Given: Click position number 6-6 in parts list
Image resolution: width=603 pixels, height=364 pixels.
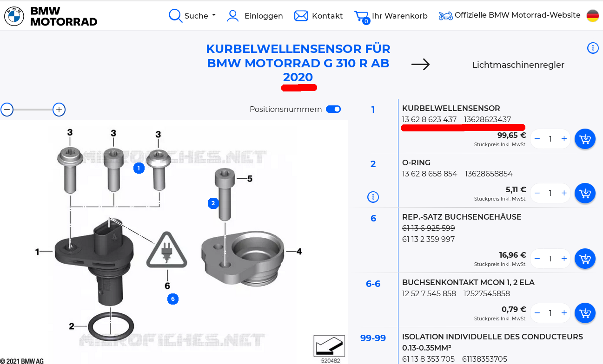Looking at the screenshot, I should (x=373, y=284).
